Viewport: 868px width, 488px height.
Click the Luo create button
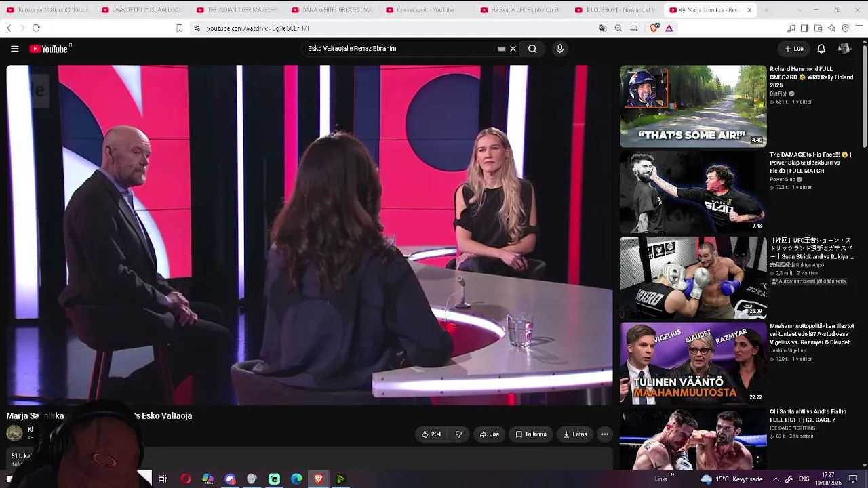(x=794, y=49)
